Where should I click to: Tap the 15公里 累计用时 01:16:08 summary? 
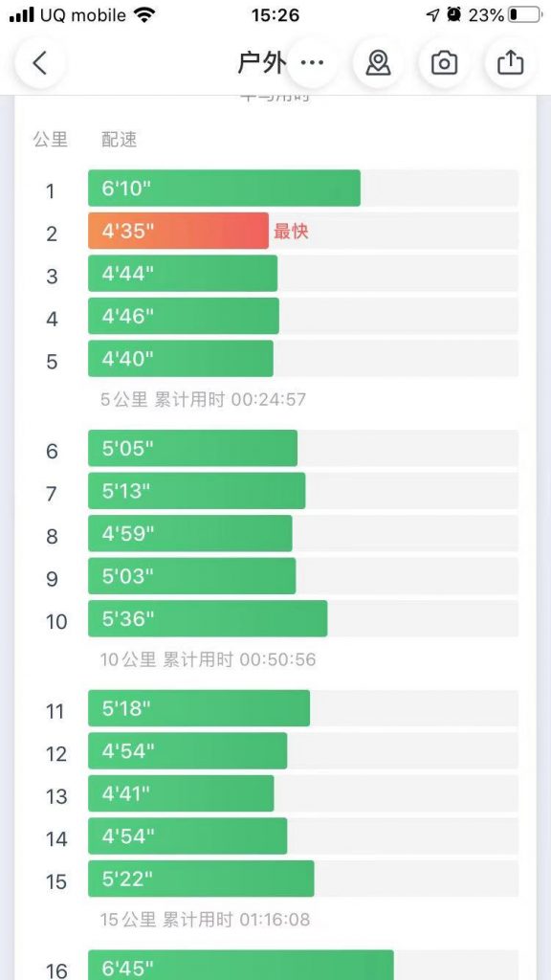coord(205,920)
